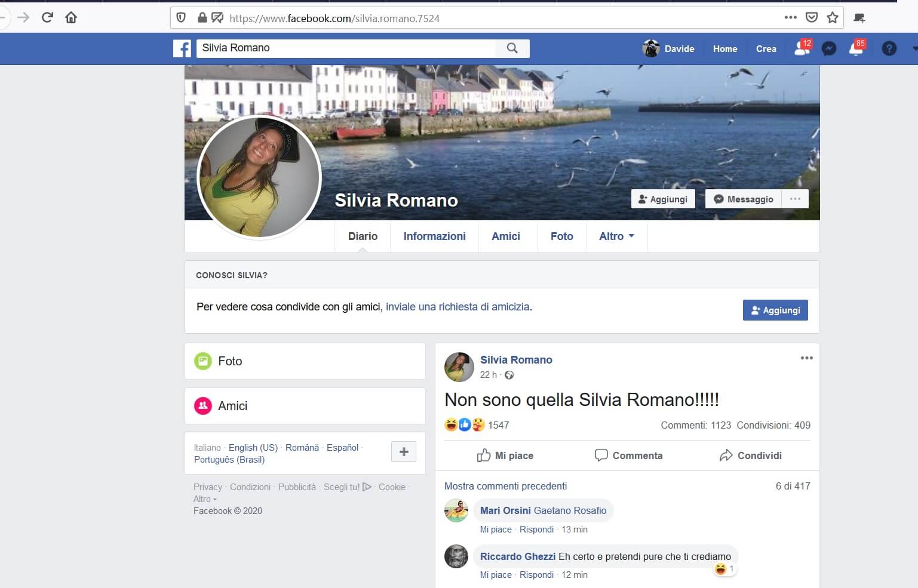Image resolution: width=918 pixels, height=588 pixels.
Task: Reload the page with browser refresh icon
Action: tap(47, 17)
